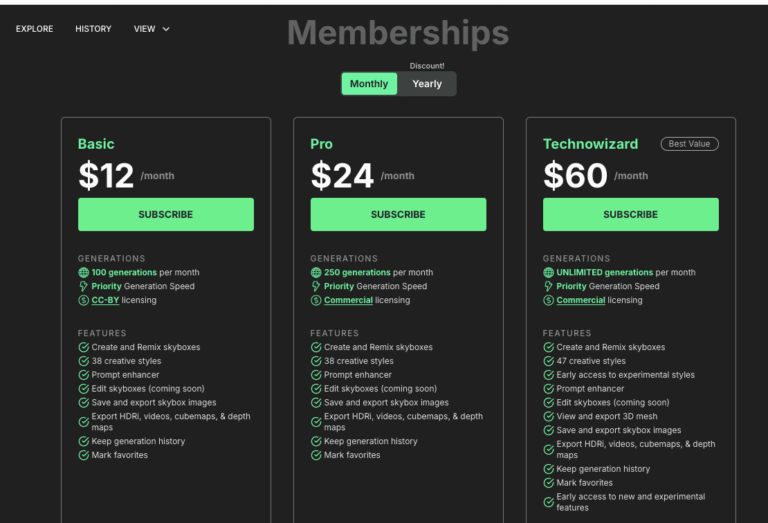Click the checkmark icon beside 47 creative styles

coord(549,361)
